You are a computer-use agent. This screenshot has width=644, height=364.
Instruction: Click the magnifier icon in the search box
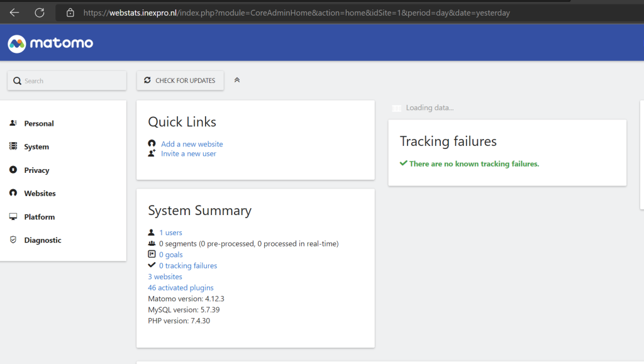pos(17,81)
